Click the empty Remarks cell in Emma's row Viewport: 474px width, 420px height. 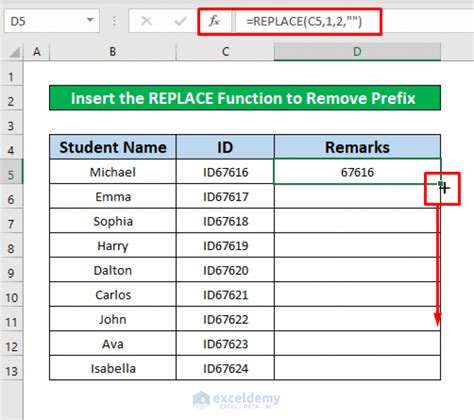(x=357, y=196)
